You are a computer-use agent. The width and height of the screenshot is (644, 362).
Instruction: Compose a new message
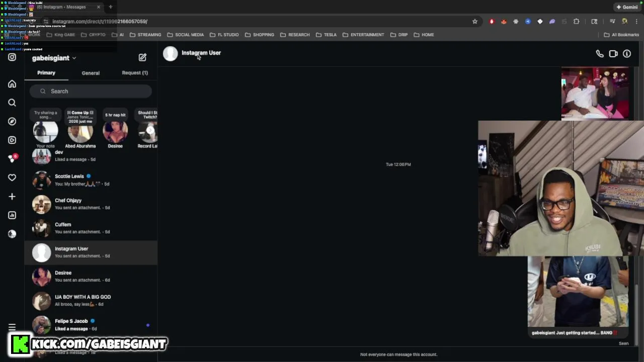tap(142, 57)
